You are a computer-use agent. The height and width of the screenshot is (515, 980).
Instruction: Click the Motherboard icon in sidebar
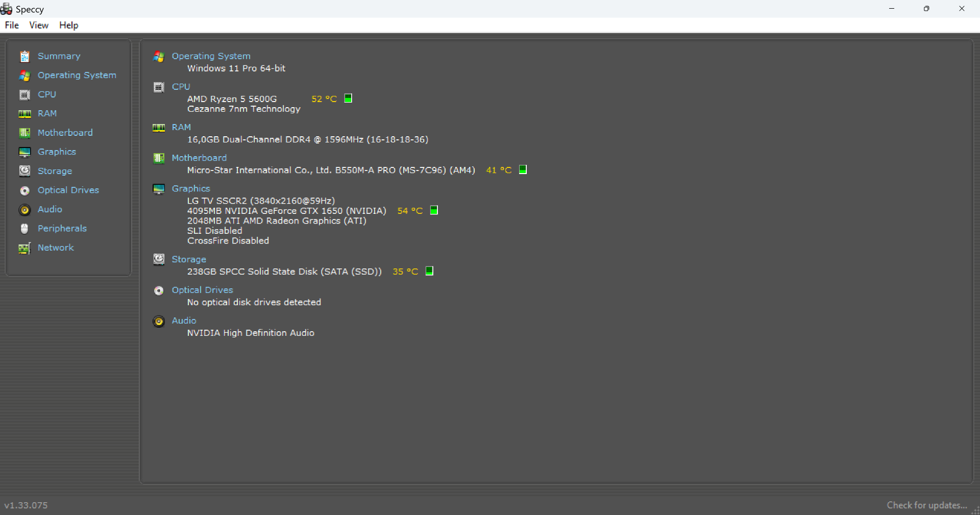24,133
